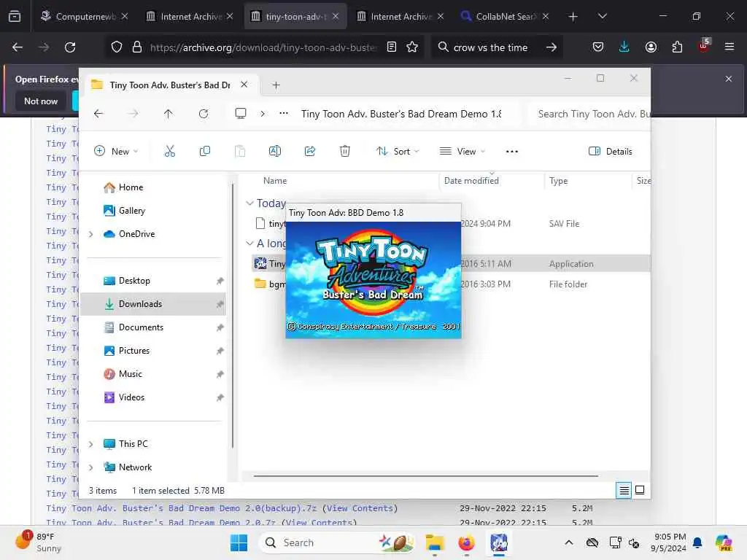Click the Not now button in Firefox
The width and height of the screenshot is (747, 560).
[41, 101]
